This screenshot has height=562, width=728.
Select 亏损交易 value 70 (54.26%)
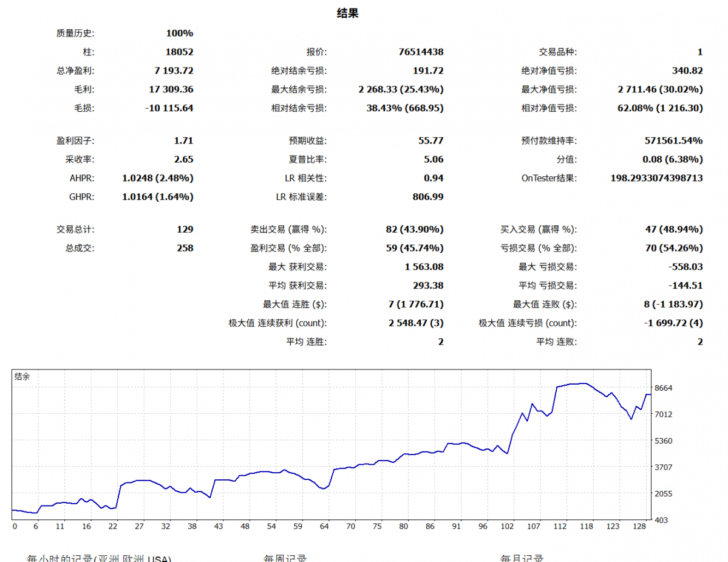pos(674,248)
